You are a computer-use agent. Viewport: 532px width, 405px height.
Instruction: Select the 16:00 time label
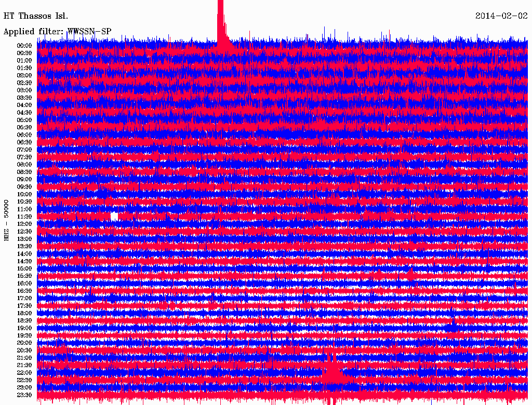coord(24,283)
